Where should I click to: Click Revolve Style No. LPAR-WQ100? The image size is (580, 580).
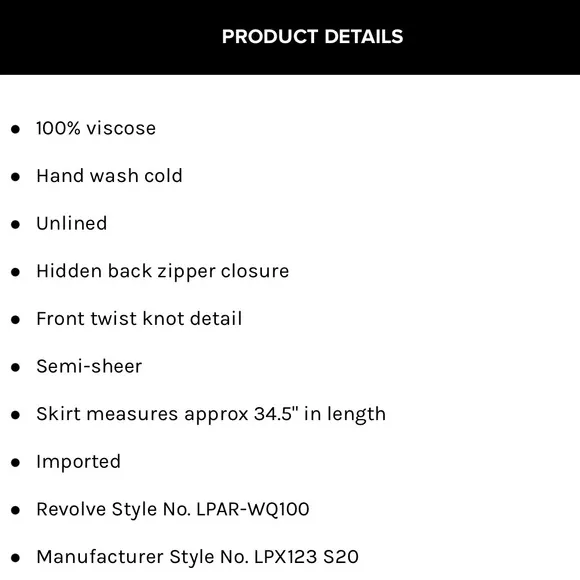[x=173, y=509]
